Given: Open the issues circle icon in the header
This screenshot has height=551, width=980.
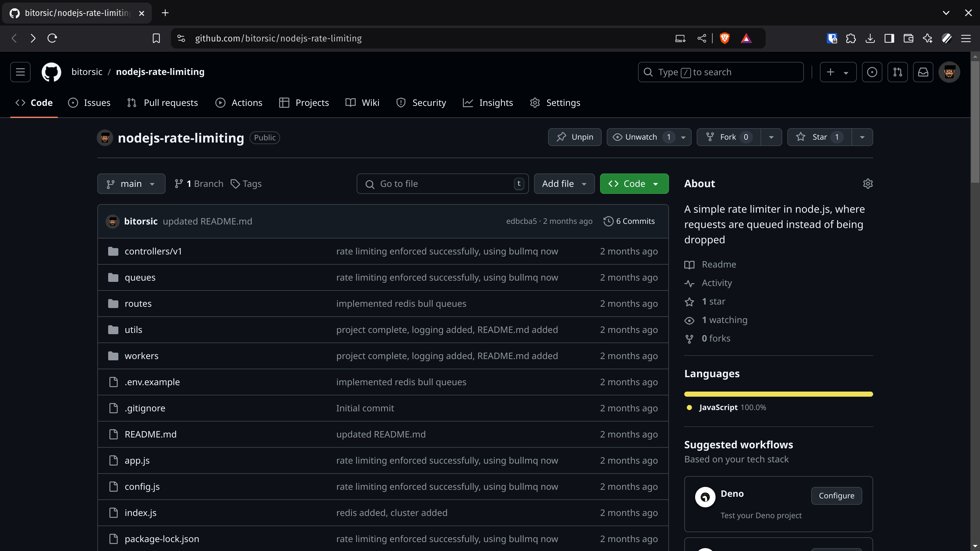Looking at the screenshot, I should point(872,72).
